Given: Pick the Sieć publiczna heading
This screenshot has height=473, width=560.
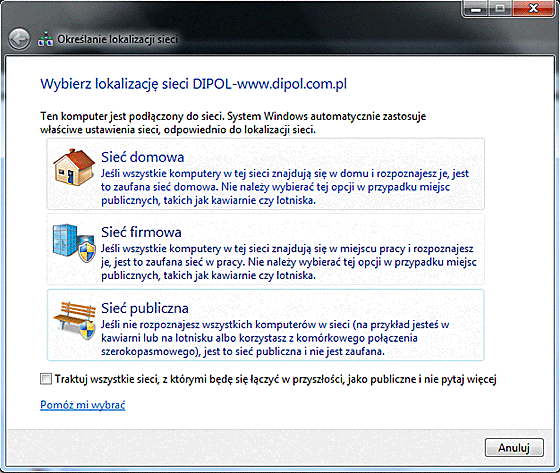Looking at the screenshot, I should click(145, 308).
